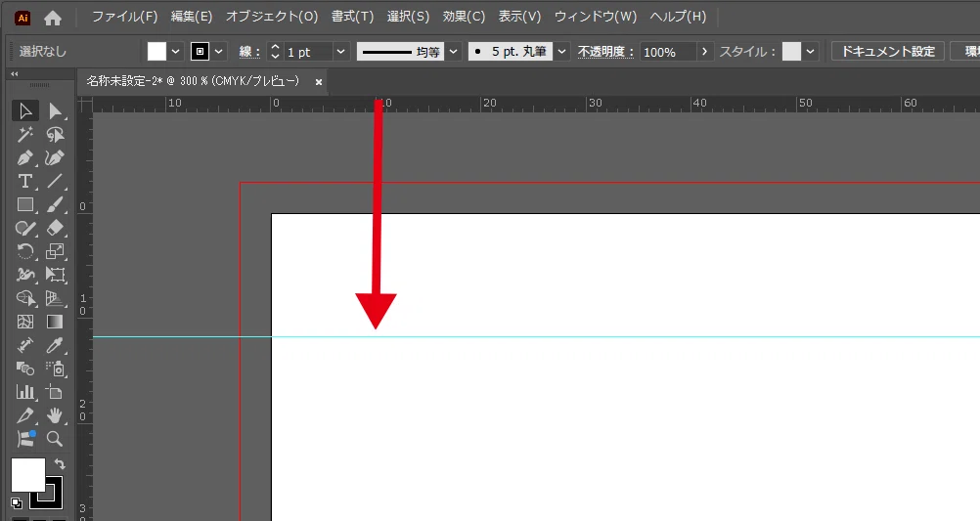980x521 pixels.
Task: Click the ドキュメント設定 button
Action: pyautogui.click(x=887, y=51)
